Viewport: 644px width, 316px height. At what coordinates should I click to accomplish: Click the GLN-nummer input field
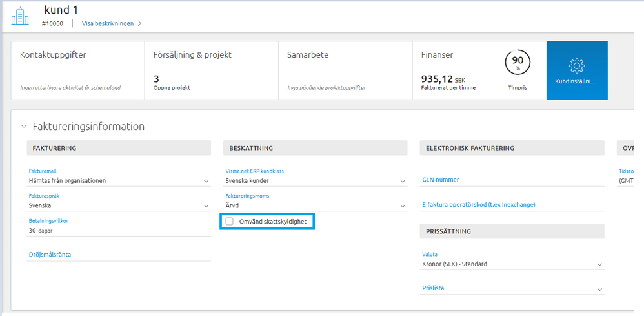(511, 180)
